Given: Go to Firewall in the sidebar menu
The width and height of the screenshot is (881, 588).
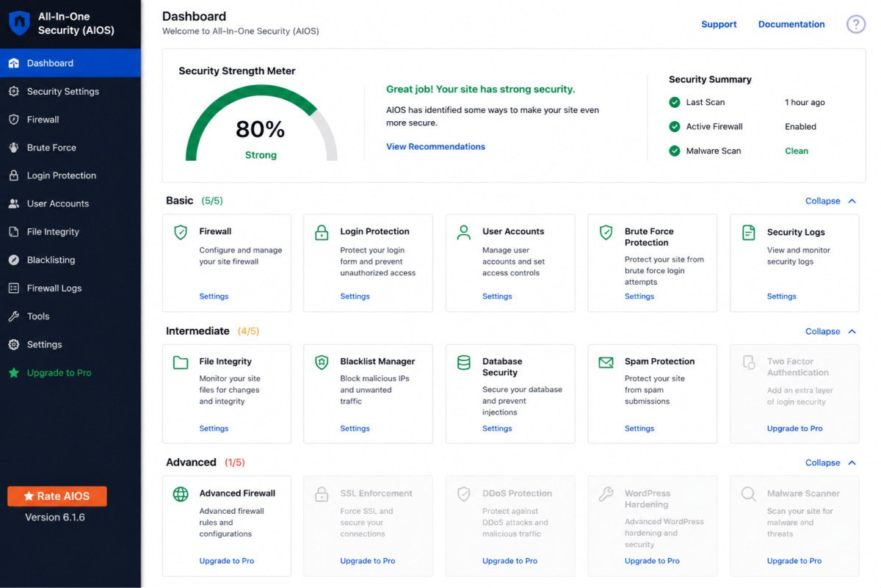Looking at the screenshot, I should tap(70, 120).
